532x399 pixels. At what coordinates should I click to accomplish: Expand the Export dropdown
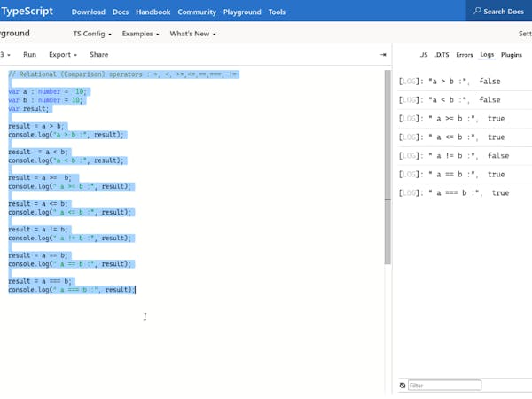[63, 55]
